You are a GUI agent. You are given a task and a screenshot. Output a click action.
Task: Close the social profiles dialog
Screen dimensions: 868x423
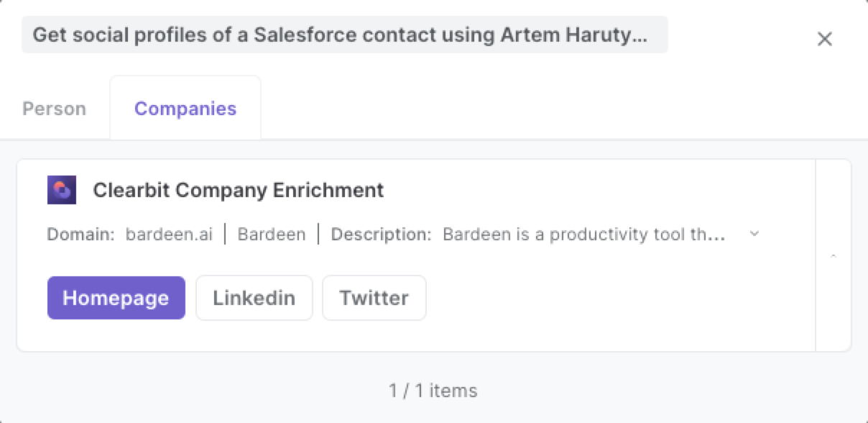coord(824,39)
